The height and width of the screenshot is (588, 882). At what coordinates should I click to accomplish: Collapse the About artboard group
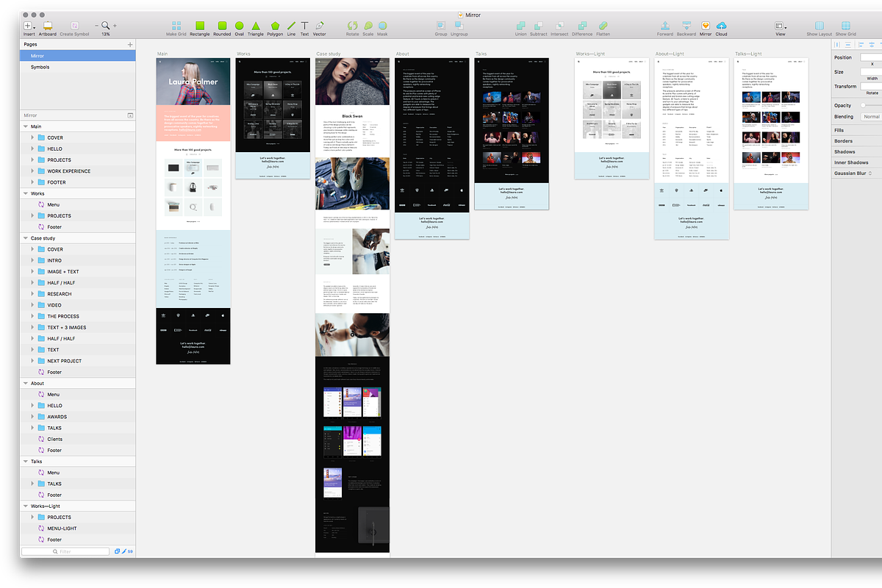pyautogui.click(x=26, y=383)
